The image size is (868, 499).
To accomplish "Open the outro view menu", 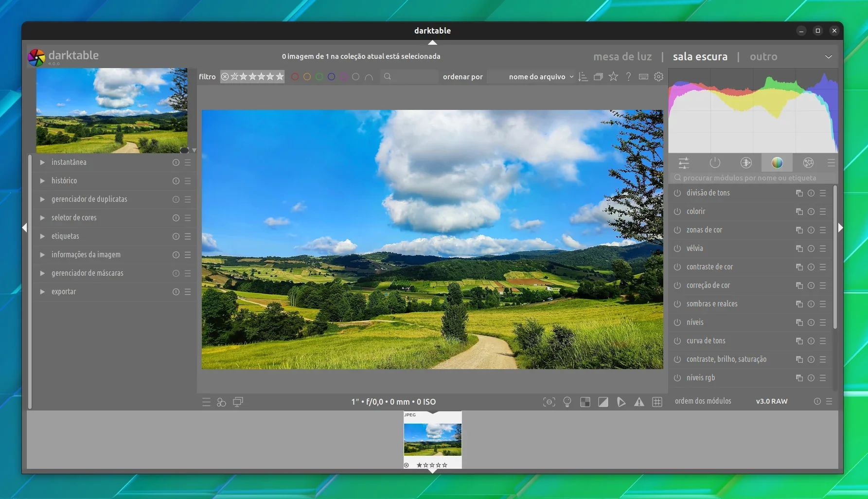I will point(763,56).
